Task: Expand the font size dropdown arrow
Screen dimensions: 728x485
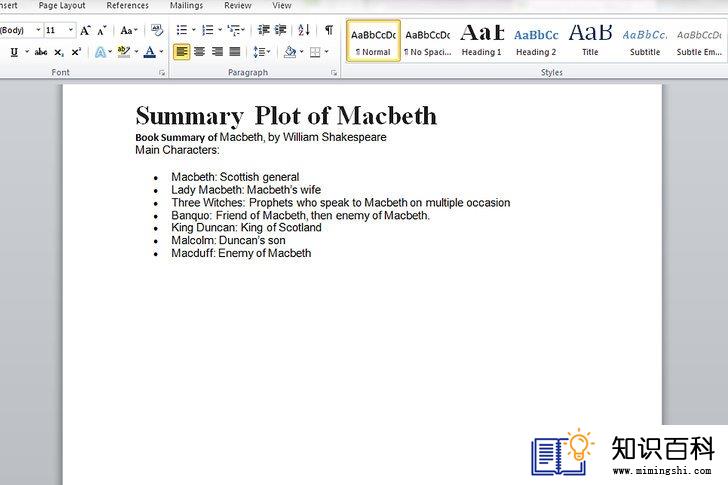Action: click(x=71, y=30)
